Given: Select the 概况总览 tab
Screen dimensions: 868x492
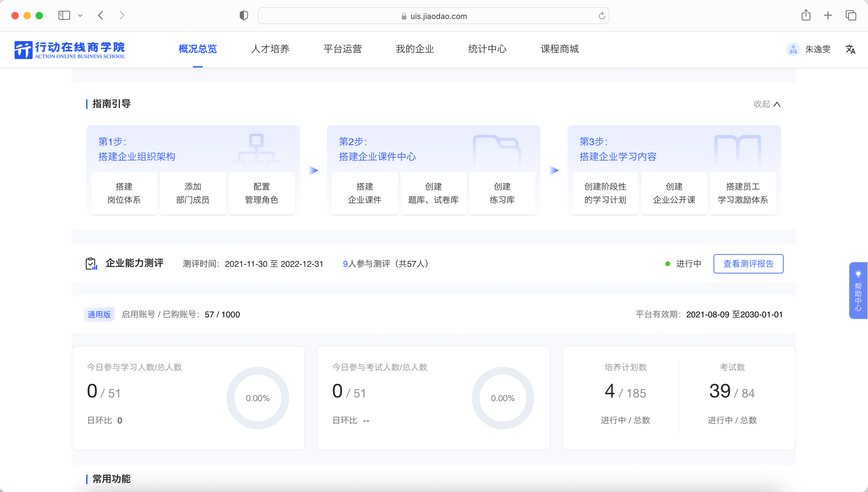Looking at the screenshot, I should point(198,49).
